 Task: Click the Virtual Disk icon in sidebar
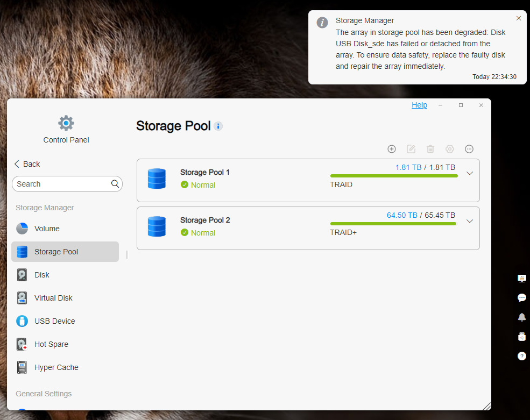point(22,298)
